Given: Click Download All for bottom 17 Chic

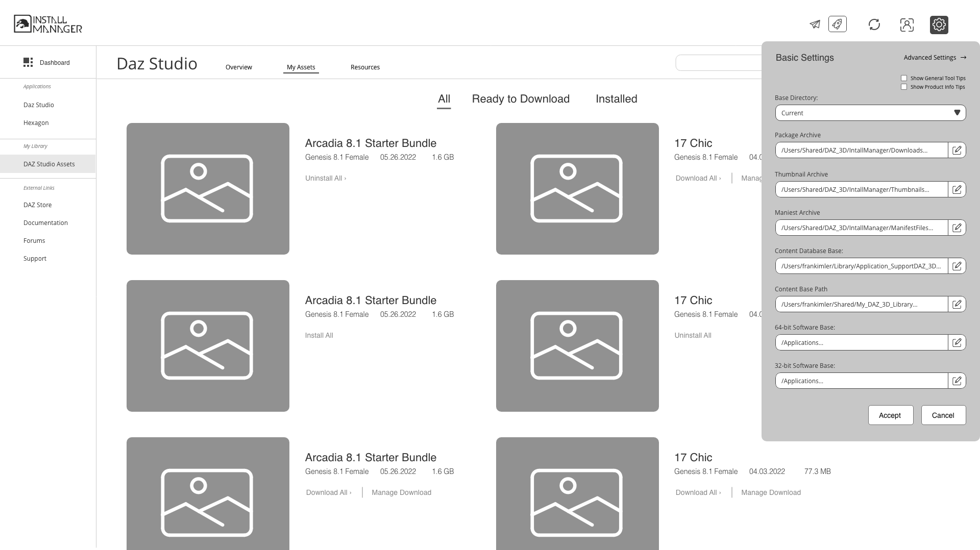Looking at the screenshot, I should 698,492.
